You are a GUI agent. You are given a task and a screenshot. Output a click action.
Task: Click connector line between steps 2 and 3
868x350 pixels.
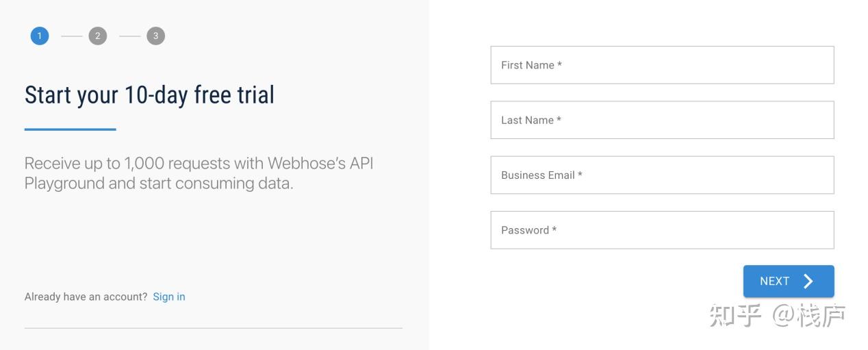pyautogui.click(x=129, y=36)
